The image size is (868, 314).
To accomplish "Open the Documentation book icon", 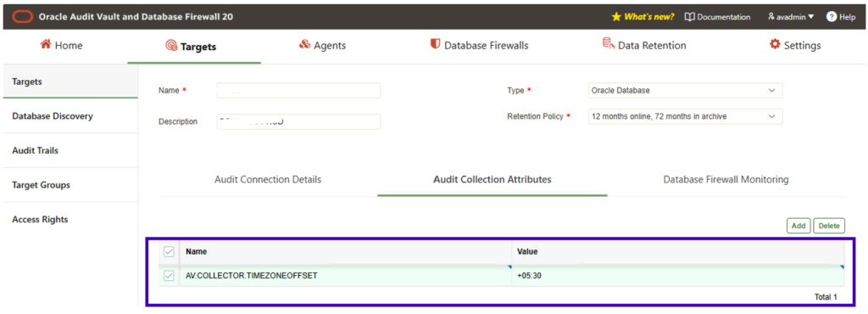I will [x=689, y=17].
